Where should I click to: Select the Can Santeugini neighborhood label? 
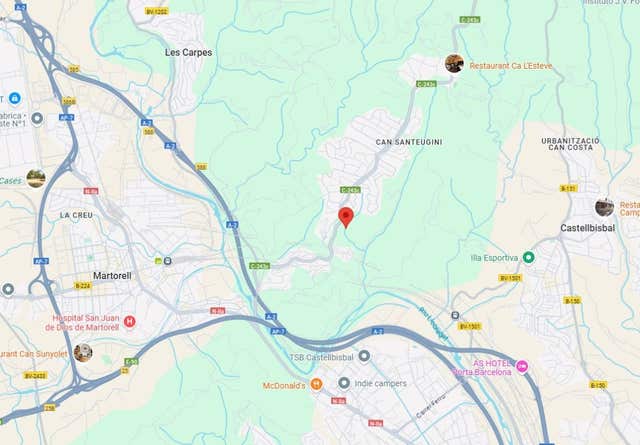pyautogui.click(x=409, y=142)
